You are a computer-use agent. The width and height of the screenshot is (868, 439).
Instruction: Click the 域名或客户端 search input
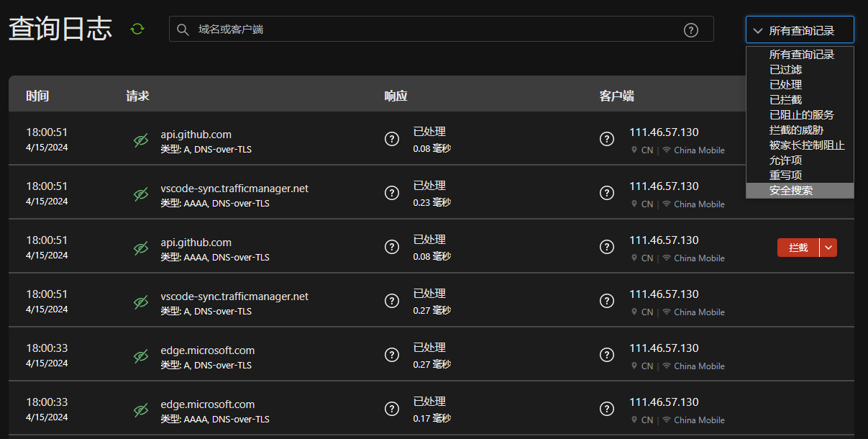point(431,30)
